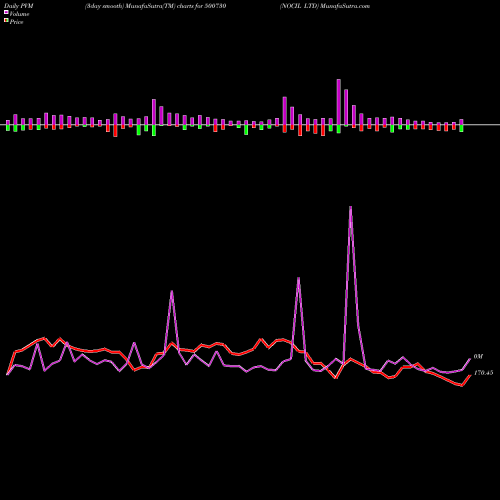Screen dimensions: 500x500
Task: Click the right end of the red price line
Action: (470, 376)
